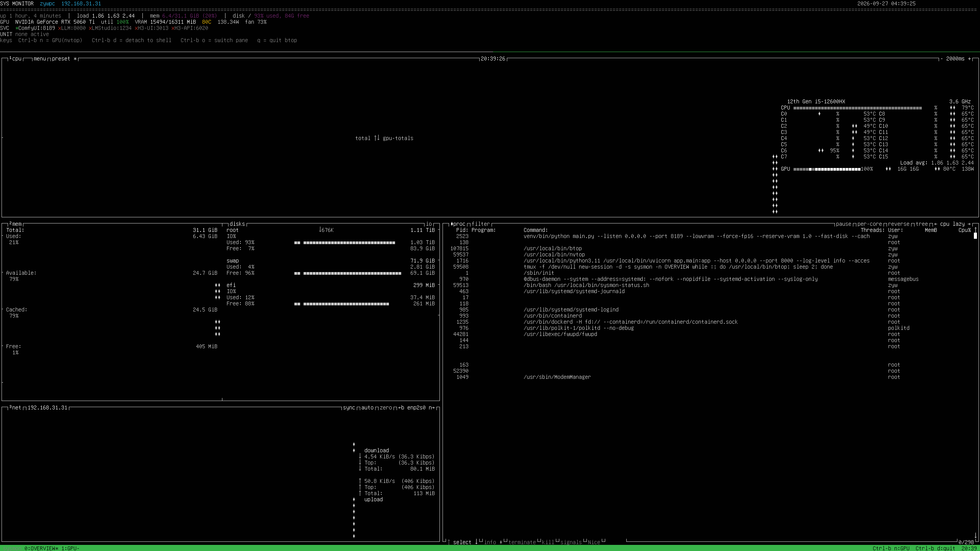Viewport: 980px width, 551px height.
Task: Toggle the net box title label
Action: coord(15,408)
